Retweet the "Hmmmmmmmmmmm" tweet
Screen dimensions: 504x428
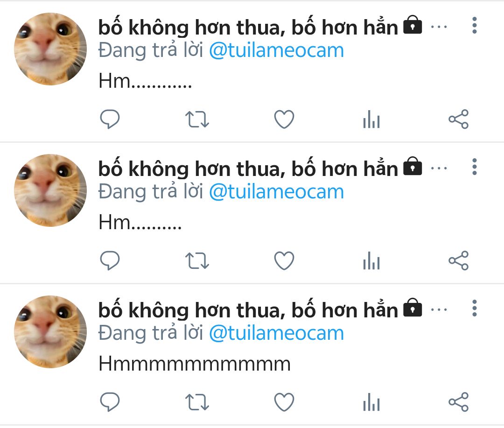(197, 402)
